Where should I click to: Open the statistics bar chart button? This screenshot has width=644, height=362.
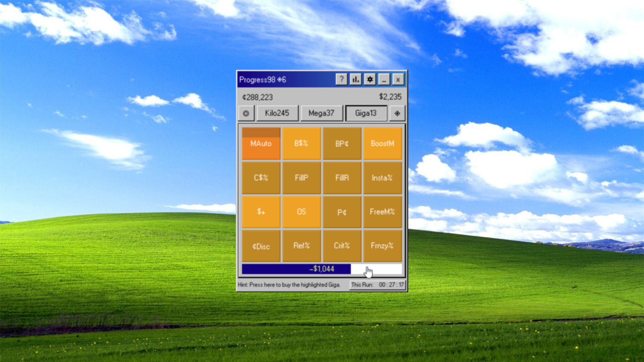point(356,79)
